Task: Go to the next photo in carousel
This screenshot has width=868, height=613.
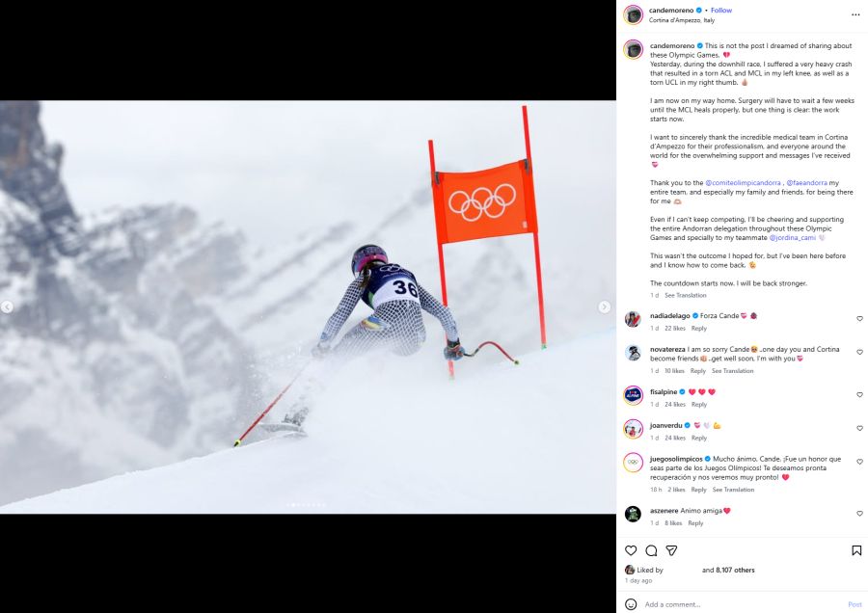Action: [604, 306]
